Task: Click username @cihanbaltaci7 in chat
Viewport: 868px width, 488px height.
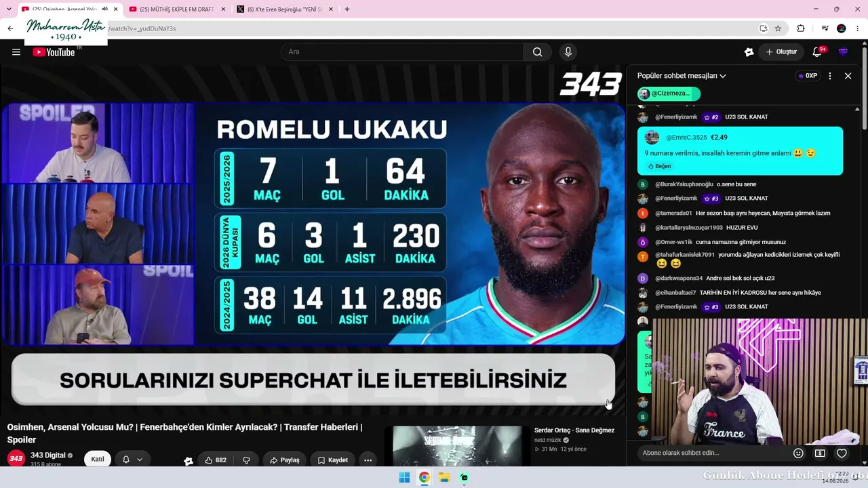Action: click(675, 293)
